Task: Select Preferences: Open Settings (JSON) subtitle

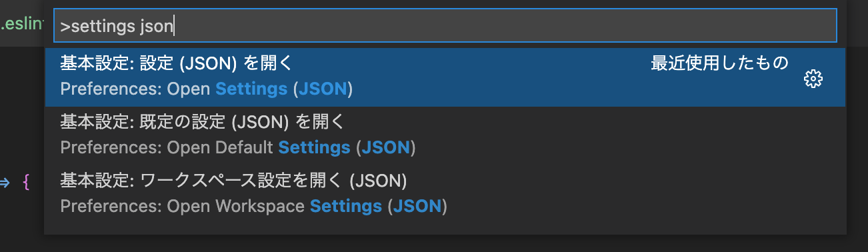Action: pos(206,89)
